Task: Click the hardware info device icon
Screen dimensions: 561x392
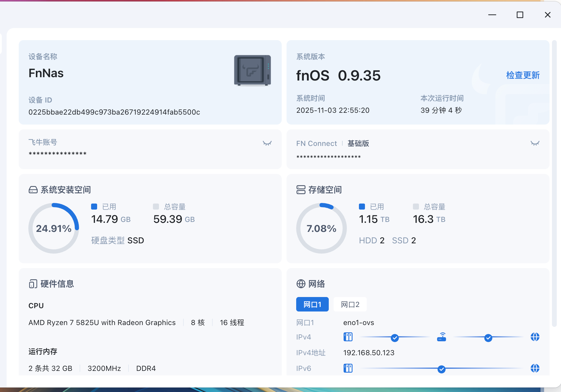Action: 33,284
